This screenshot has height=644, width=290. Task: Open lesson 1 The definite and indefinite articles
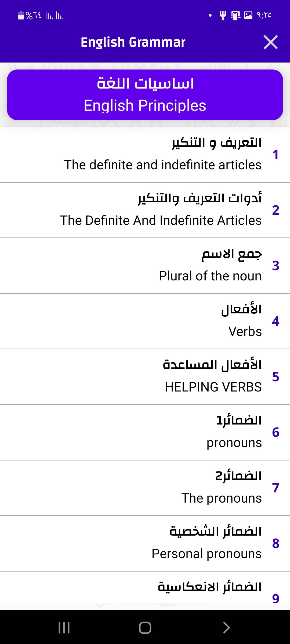pyautogui.click(x=145, y=155)
